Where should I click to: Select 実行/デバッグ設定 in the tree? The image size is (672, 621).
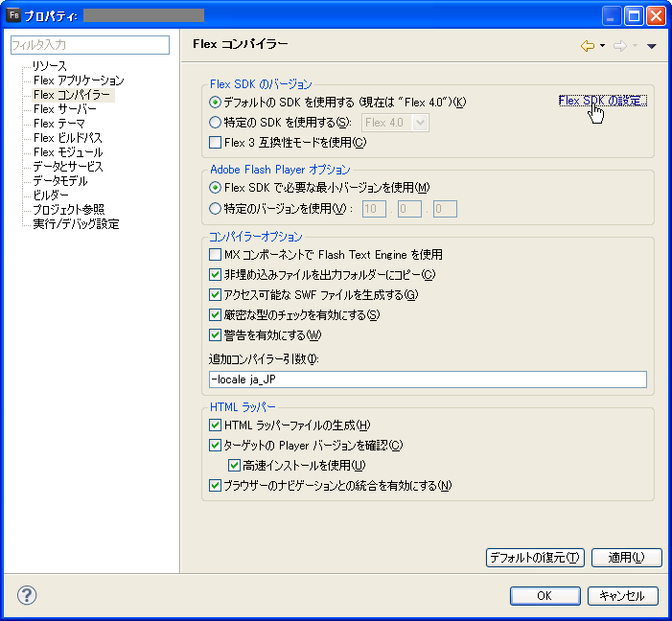pos(76,224)
